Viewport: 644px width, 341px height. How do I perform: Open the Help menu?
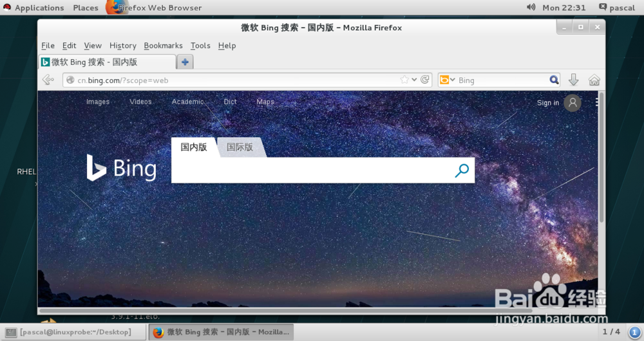227,46
